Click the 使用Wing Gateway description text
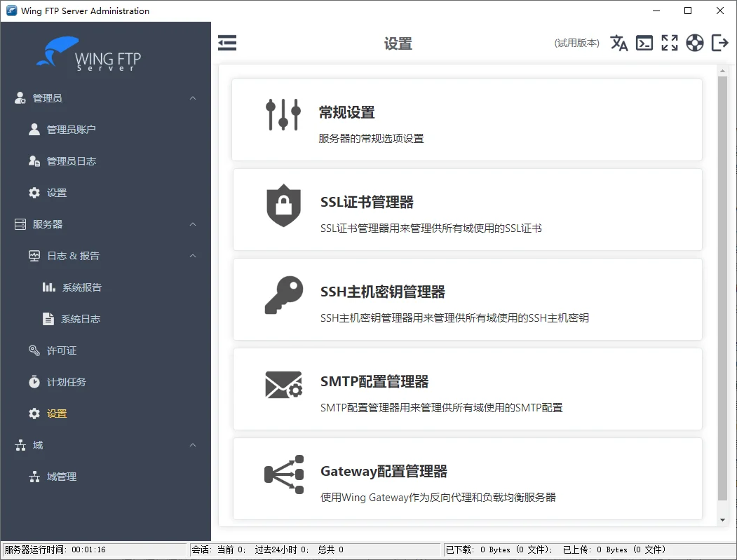This screenshot has width=737, height=560. [438, 498]
